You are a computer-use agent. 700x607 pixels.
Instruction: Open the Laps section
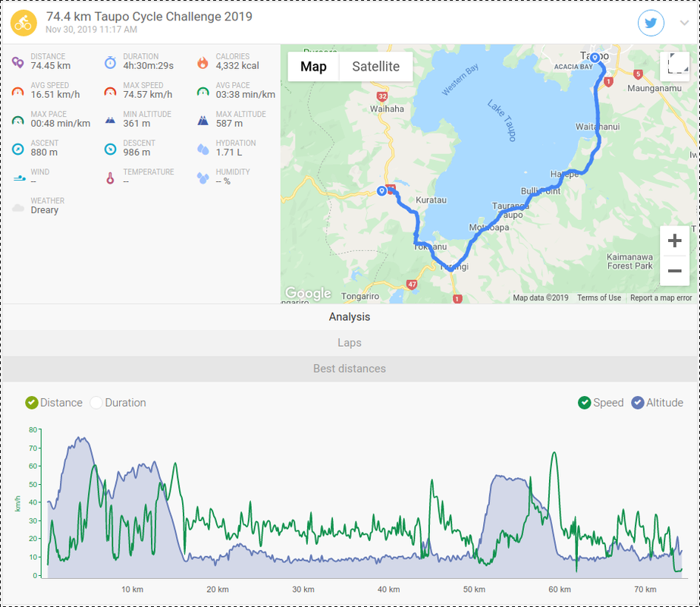[x=350, y=343]
